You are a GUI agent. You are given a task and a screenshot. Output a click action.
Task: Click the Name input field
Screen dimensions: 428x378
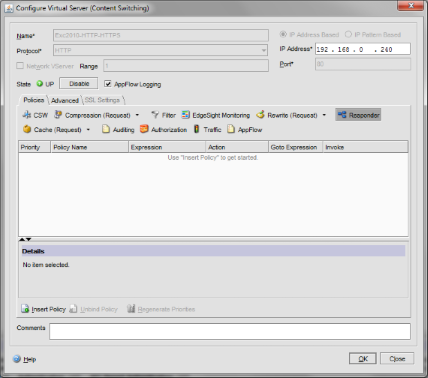161,35
